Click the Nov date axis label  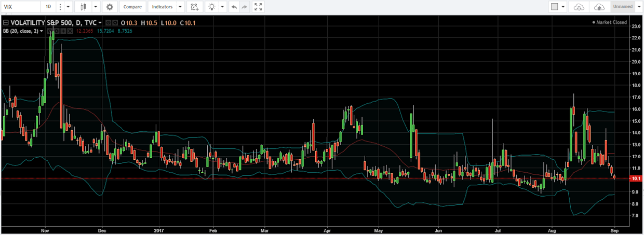point(45,229)
